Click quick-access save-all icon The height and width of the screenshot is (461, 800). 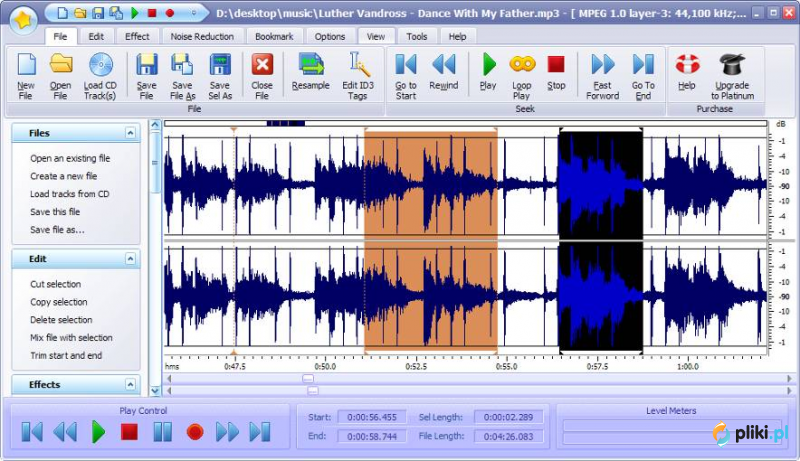click(x=116, y=13)
